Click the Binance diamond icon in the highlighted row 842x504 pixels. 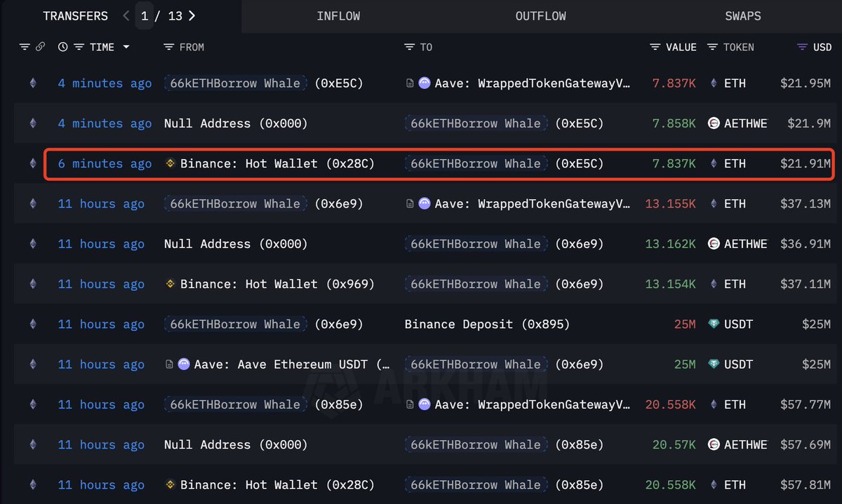pyautogui.click(x=170, y=163)
